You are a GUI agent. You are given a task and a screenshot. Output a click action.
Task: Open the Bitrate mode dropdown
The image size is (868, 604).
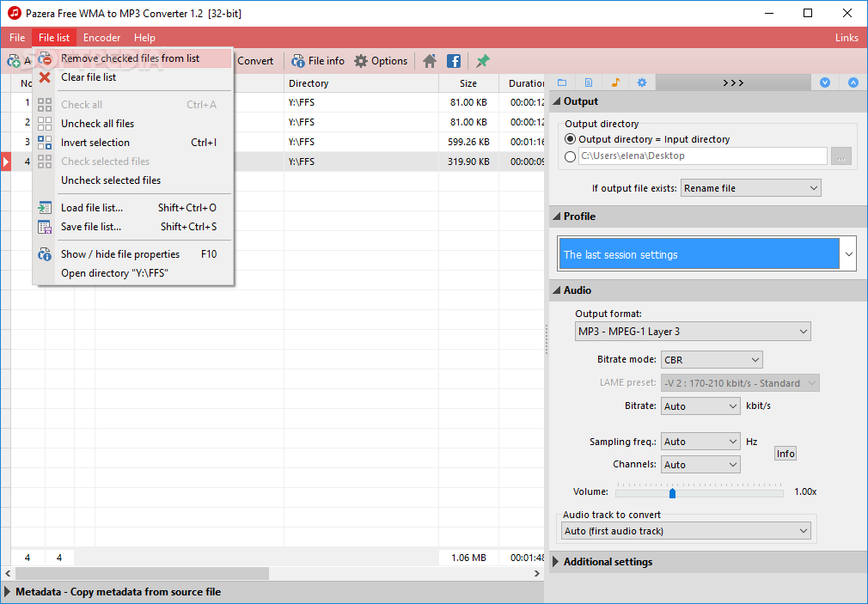click(712, 360)
